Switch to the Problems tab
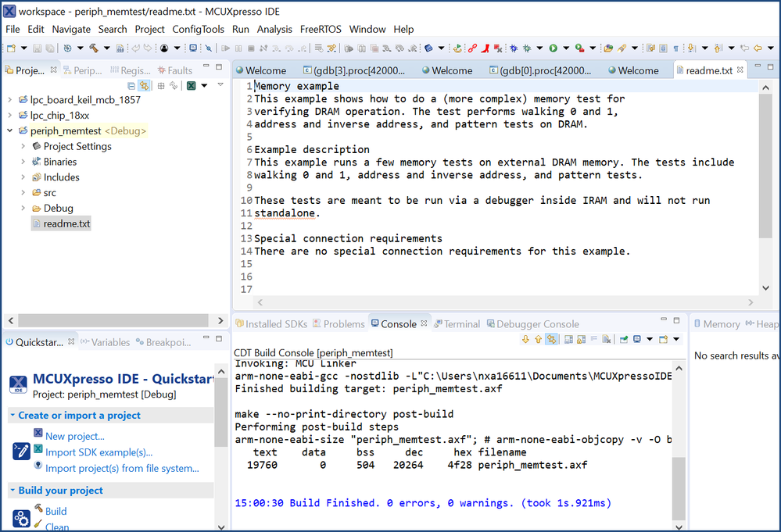This screenshot has width=781, height=532. [x=339, y=324]
